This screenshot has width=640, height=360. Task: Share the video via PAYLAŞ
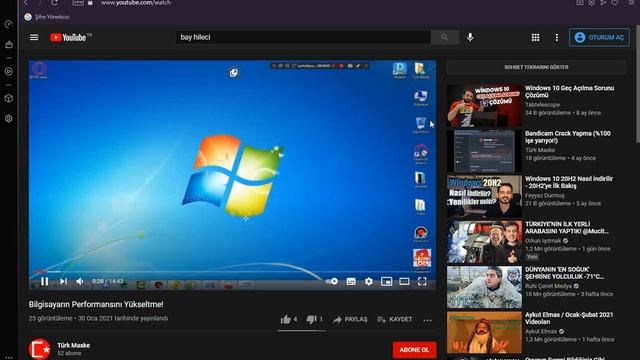pos(350,319)
